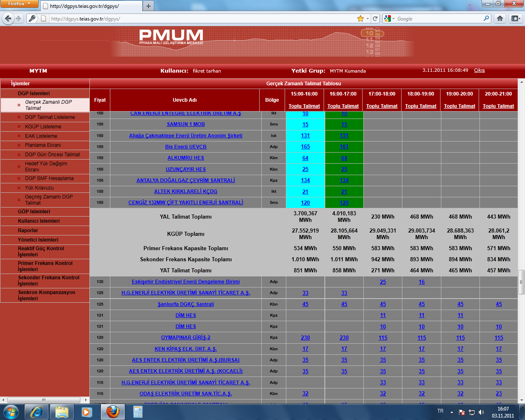The image size is (525, 420).
Task: Open the search engine selector dropdown
Action: pyautogui.click(x=389, y=18)
